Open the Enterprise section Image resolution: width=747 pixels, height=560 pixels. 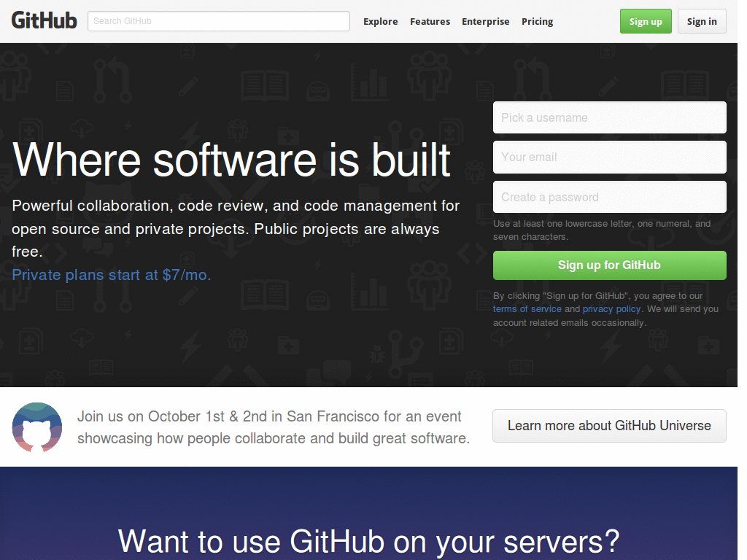pyautogui.click(x=485, y=21)
